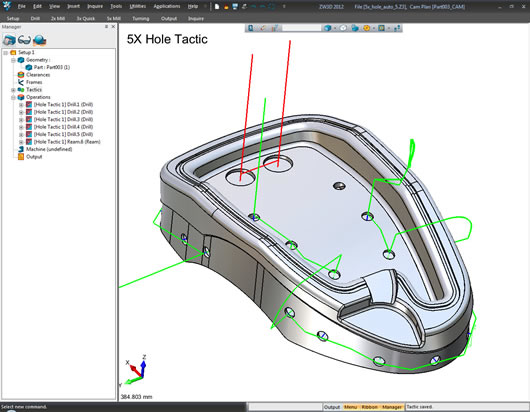The width and height of the screenshot is (530, 412).
Task: Collapse the Geometry tree node
Action: [x=13, y=60]
